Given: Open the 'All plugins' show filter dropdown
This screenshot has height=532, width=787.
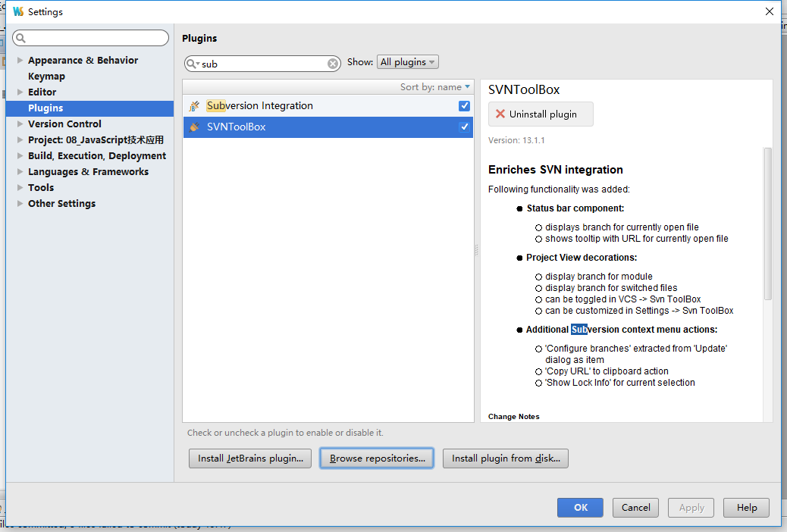Looking at the screenshot, I should coord(407,61).
